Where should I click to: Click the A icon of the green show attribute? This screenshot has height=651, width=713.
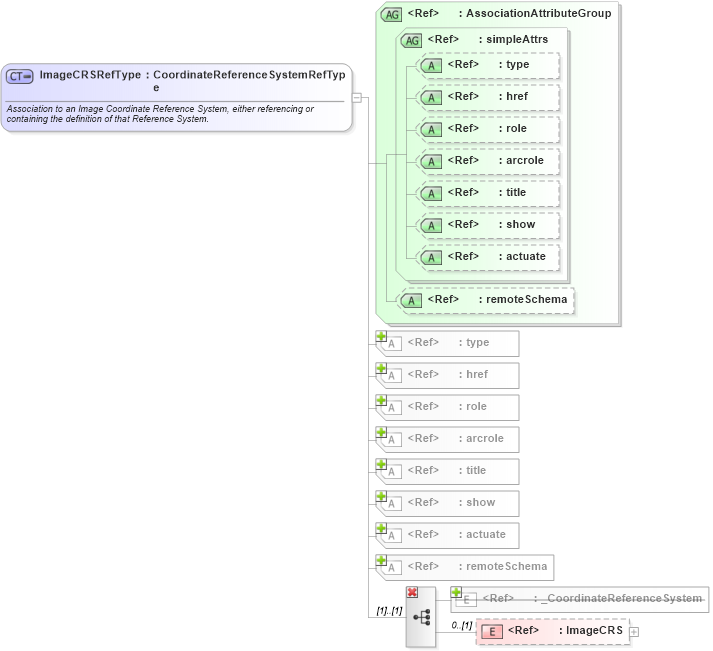[431, 226]
